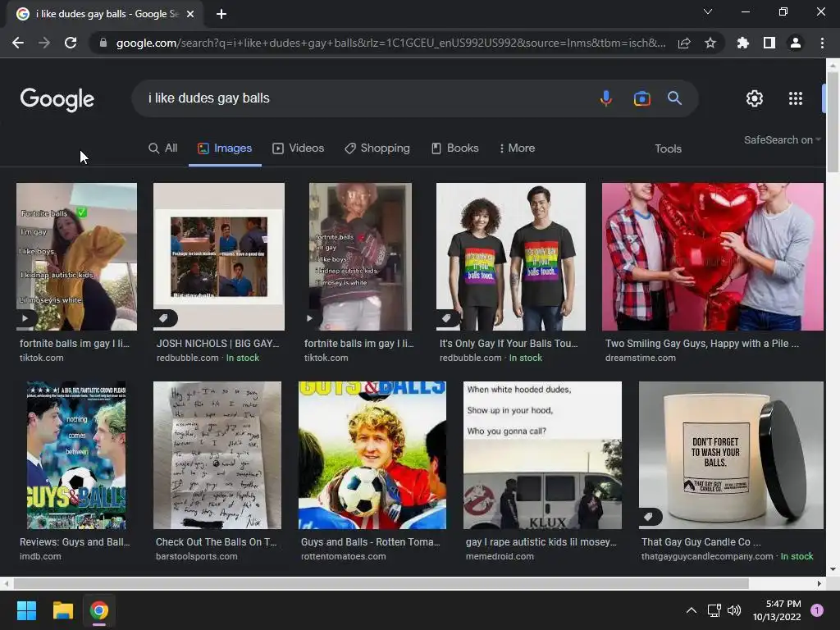This screenshot has height=630, width=840.
Task: Click the memedroid.com source text
Action: (500, 557)
